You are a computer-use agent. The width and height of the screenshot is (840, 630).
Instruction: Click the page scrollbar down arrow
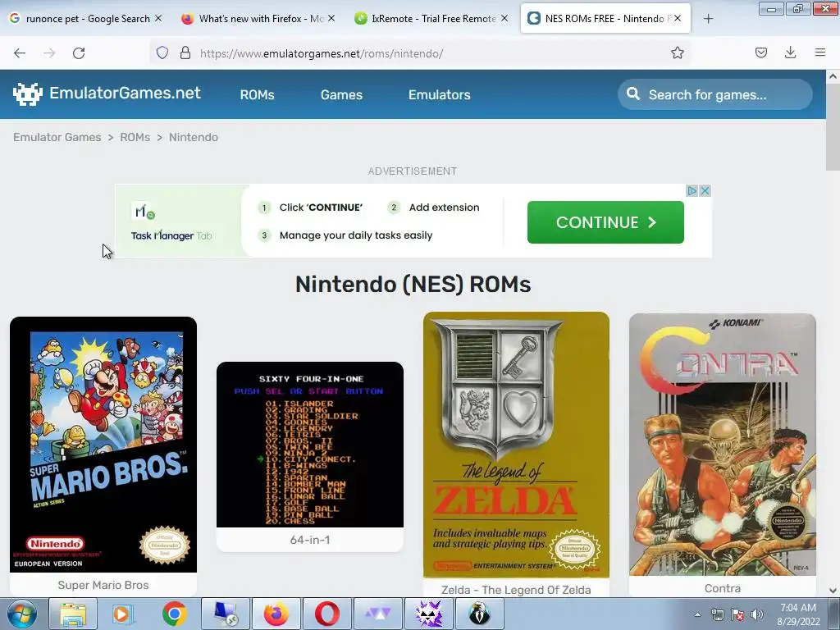point(833,590)
